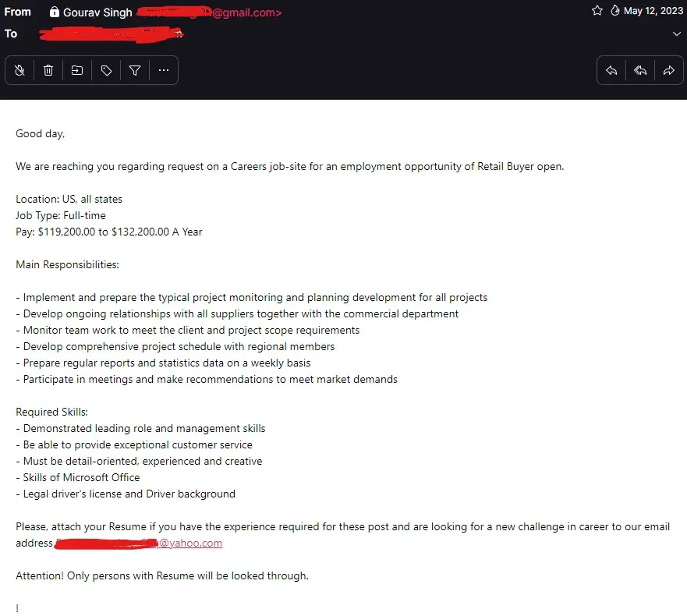Star this message

click(x=597, y=11)
